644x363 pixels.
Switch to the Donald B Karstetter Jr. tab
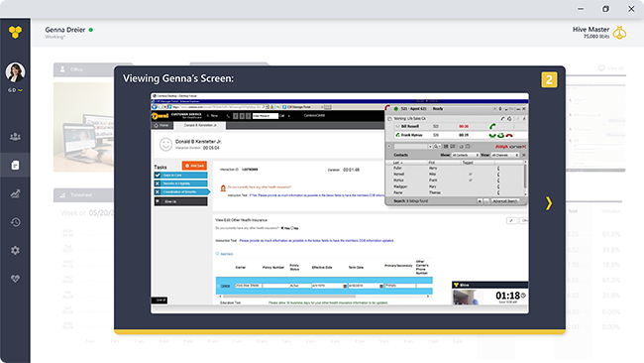click(200, 125)
